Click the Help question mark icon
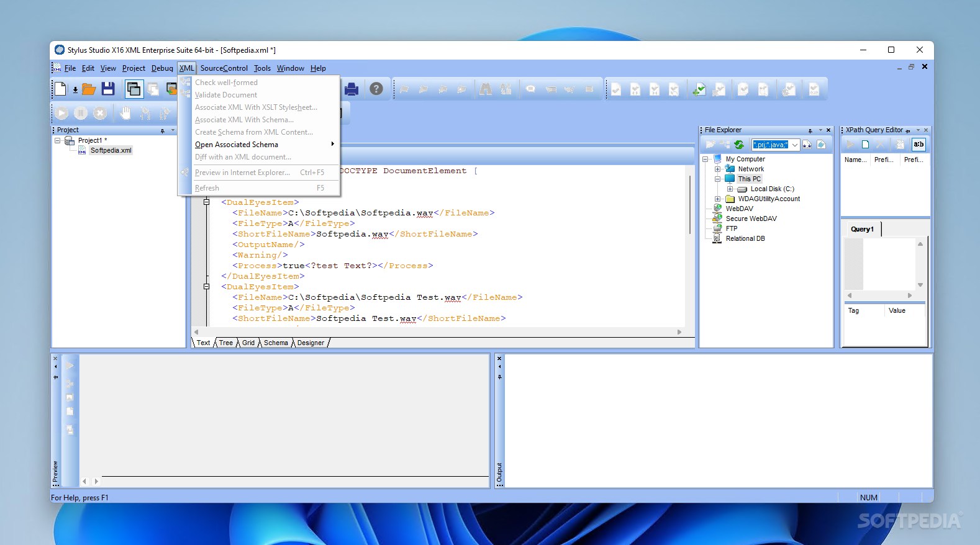 [x=376, y=89]
